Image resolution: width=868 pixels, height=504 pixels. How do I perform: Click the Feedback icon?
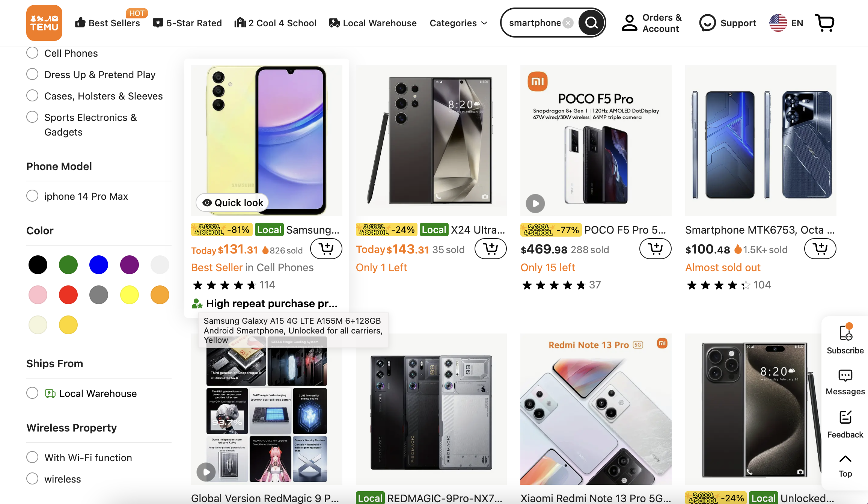[x=845, y=421]
